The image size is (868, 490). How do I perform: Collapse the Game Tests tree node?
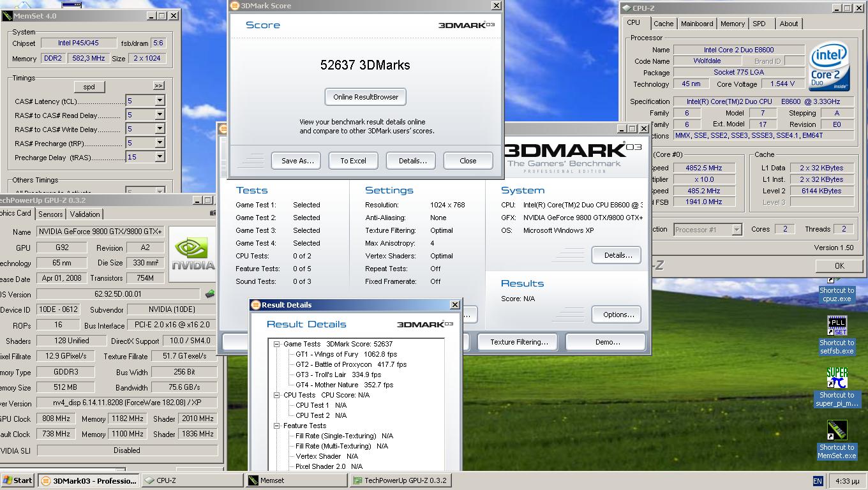click(x=278, y=344)
